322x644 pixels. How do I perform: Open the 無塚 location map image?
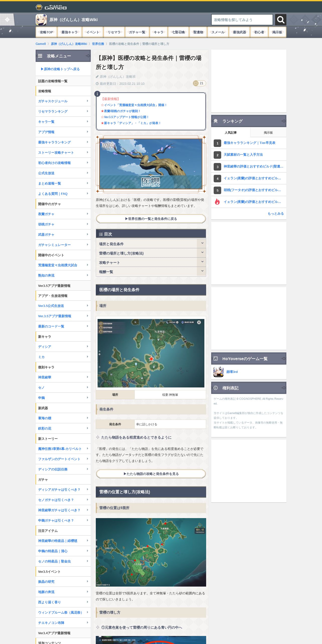(x=151, y=353)
